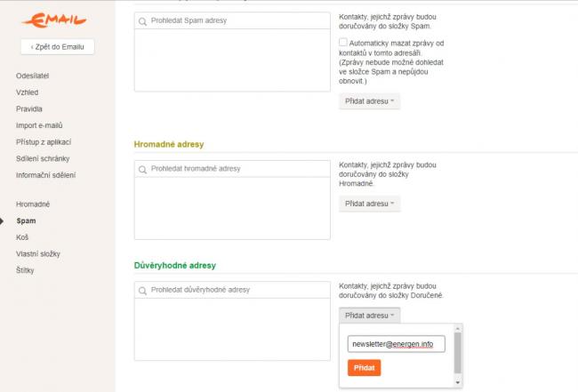Click the Email logo
578x392 pixels.
(x=54, y=20)
